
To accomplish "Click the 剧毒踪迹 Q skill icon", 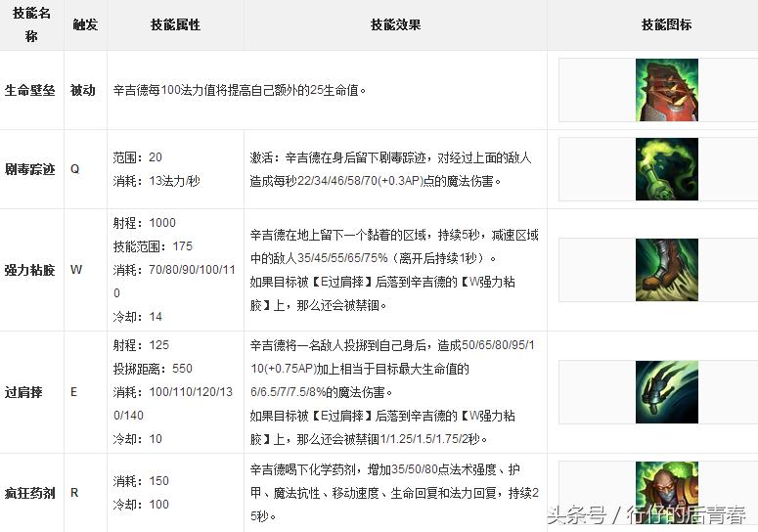I will pos(666,168).
